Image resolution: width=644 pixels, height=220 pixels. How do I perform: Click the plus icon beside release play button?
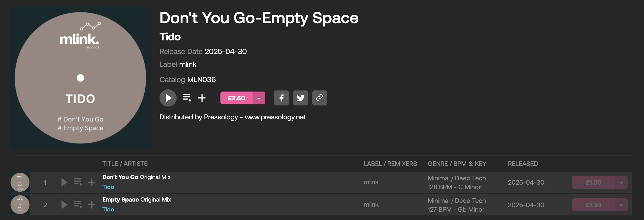pyautogui.click(x=202, y=98)
